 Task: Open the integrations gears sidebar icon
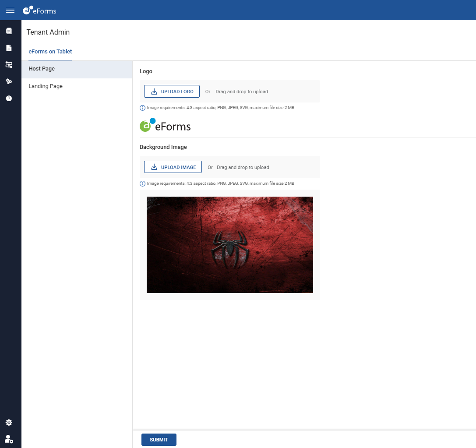[x=9, y=81]
